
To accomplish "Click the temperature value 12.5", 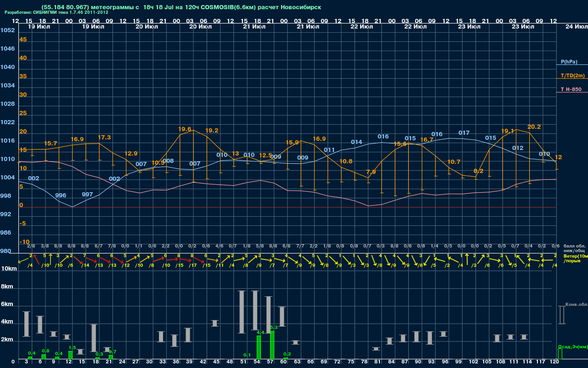I will click(x=266, y=155).
